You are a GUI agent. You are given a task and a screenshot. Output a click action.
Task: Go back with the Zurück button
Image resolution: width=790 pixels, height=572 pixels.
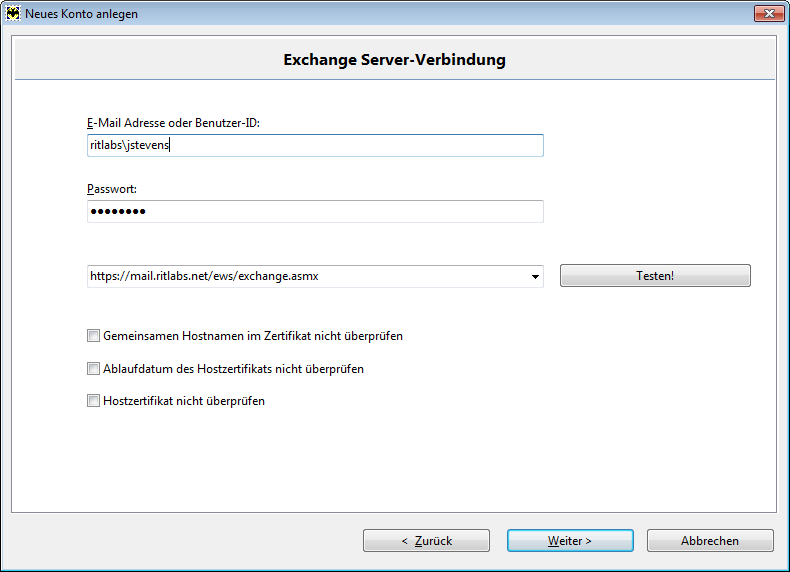pyautogui.click(x=426, y=541)
